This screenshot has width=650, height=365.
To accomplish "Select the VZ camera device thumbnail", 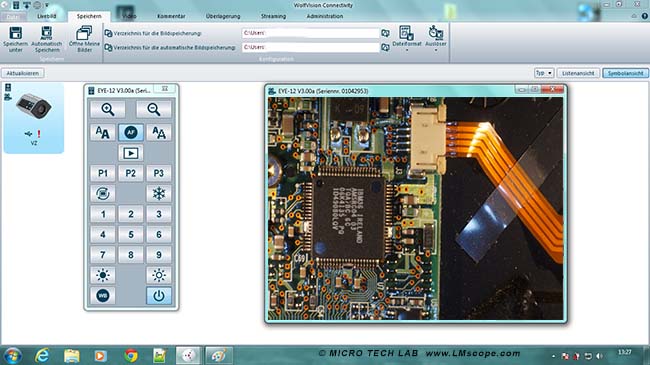I will (34, 118).
